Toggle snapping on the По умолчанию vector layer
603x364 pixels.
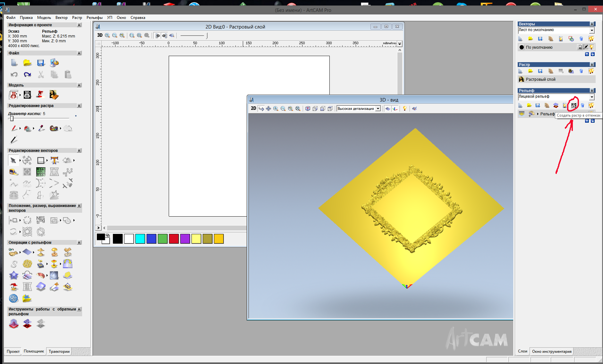click(586, 47)
